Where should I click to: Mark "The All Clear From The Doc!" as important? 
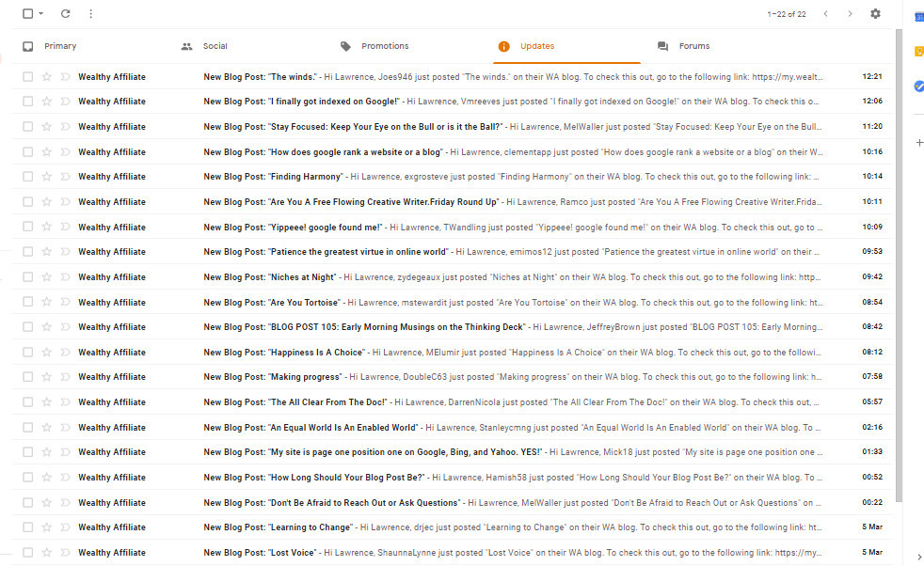[66, 402]
